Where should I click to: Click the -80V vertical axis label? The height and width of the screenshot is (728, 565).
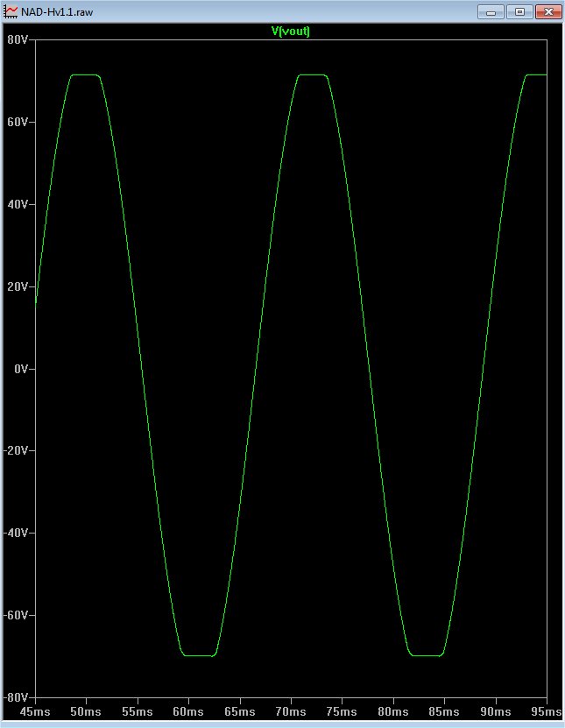pyautogui.click(x=17, y=697)
